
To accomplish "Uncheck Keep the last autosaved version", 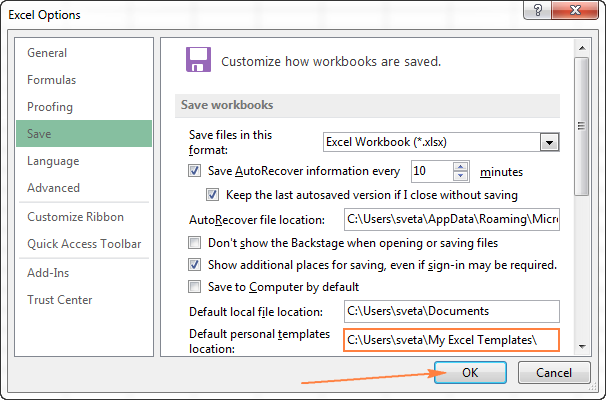I will point(212,195).
